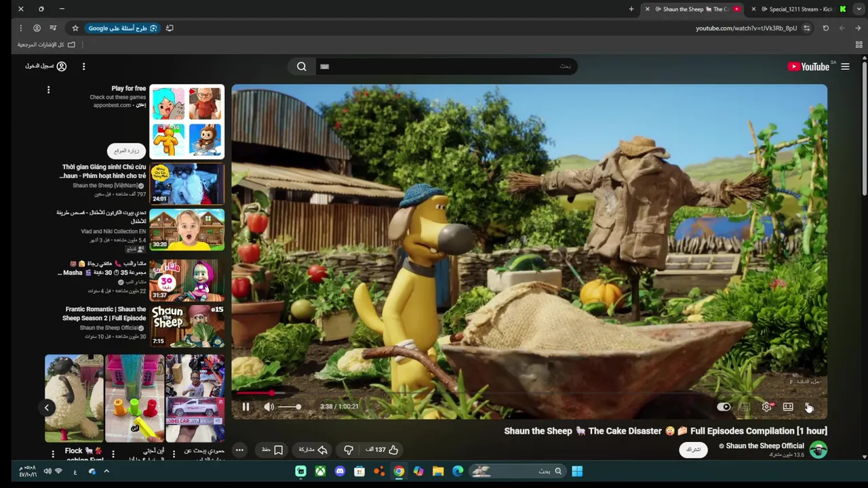Reload the page with the refresh icon
This screenshot has width=868, height=488.
click(x=825, y=28)
